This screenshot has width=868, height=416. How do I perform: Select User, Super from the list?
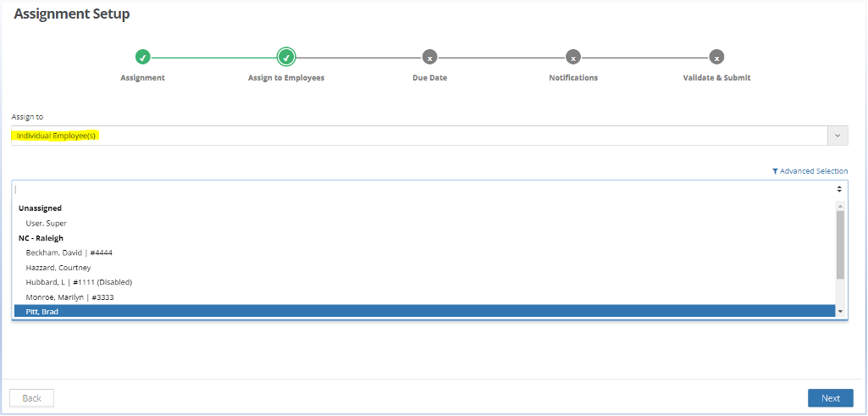[424, 223]
